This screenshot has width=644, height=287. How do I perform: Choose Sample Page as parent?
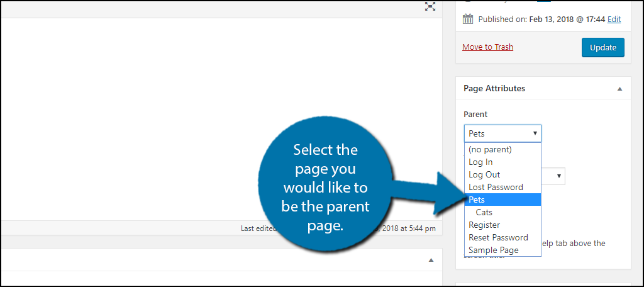pos(502,250)
